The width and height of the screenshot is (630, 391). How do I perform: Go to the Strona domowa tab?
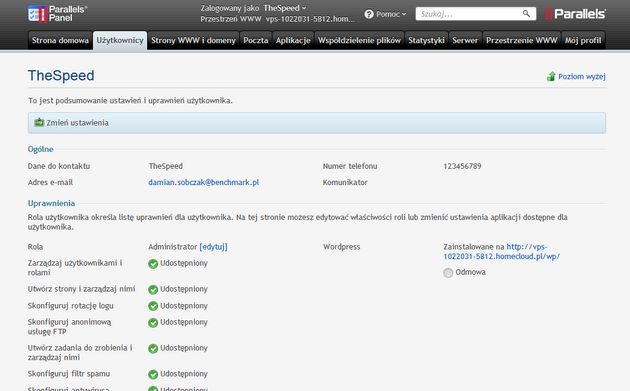[60, 40]
